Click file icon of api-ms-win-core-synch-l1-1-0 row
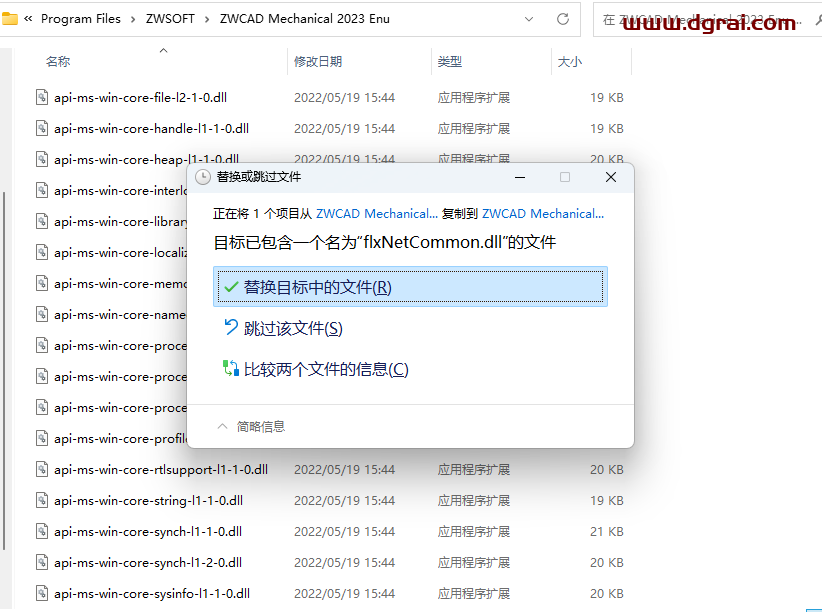This screenshot has width=822, height=612. tap(42, 531)
